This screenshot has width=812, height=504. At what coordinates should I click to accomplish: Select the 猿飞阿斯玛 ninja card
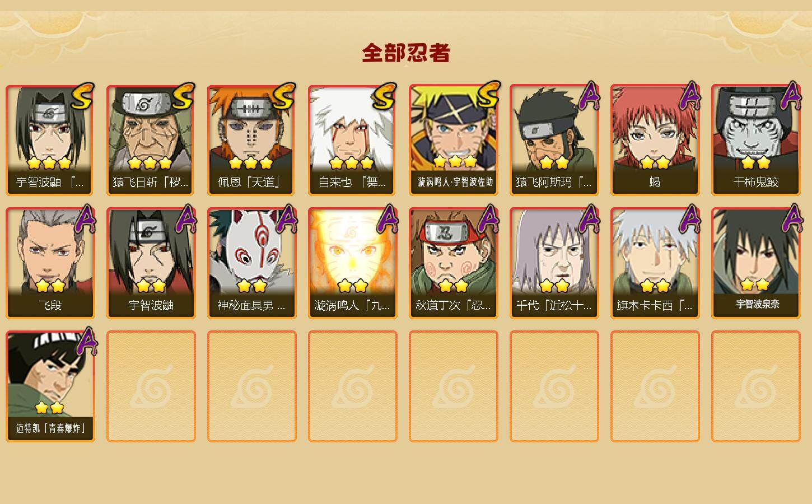(554, 140)
